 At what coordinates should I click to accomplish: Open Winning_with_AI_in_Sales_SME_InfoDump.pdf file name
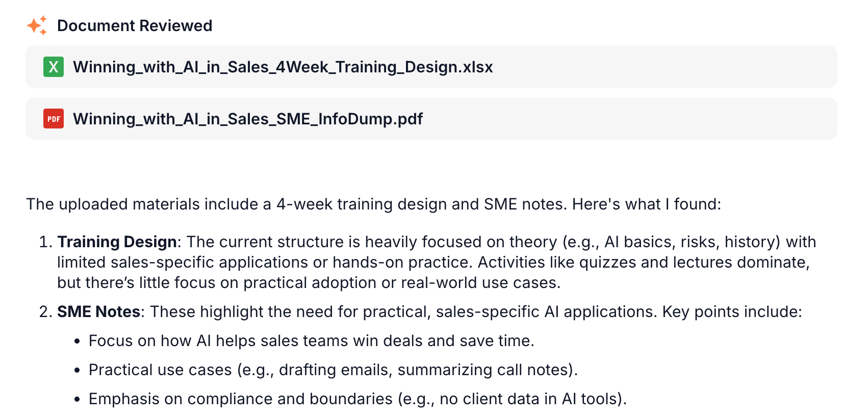point(248,119)
